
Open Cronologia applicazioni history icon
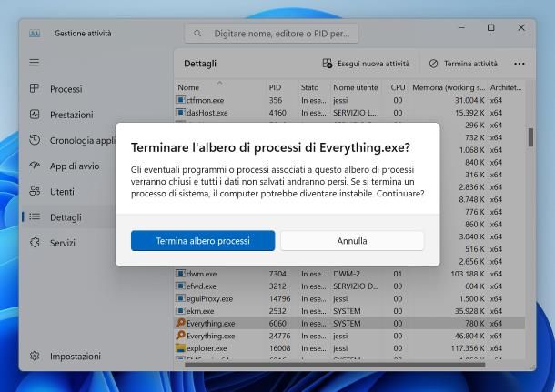[x=35, y=140]
